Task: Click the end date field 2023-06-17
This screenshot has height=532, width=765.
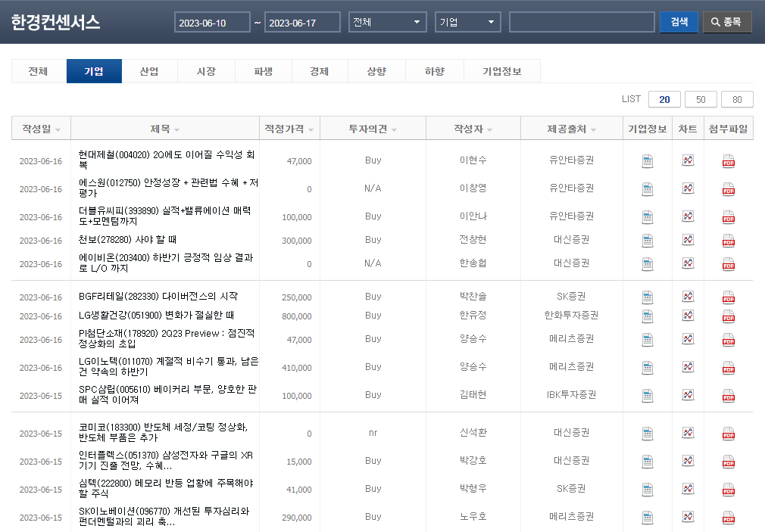Action: click(302, 23)
